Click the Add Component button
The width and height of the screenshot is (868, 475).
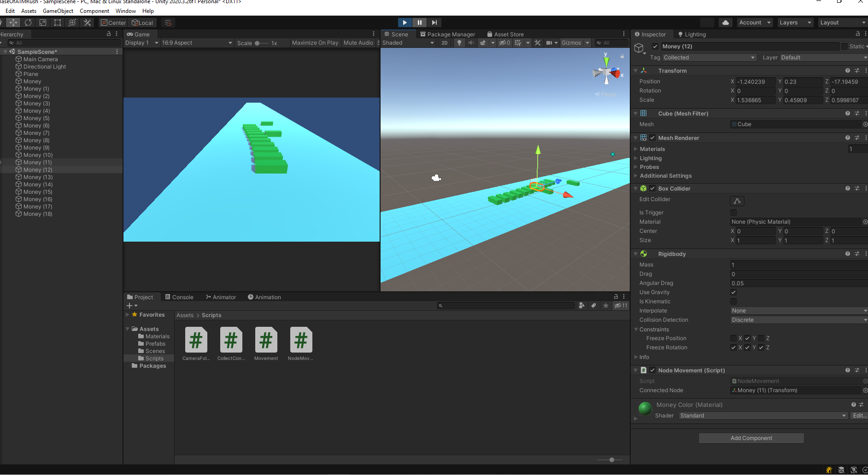coord(751,438)
